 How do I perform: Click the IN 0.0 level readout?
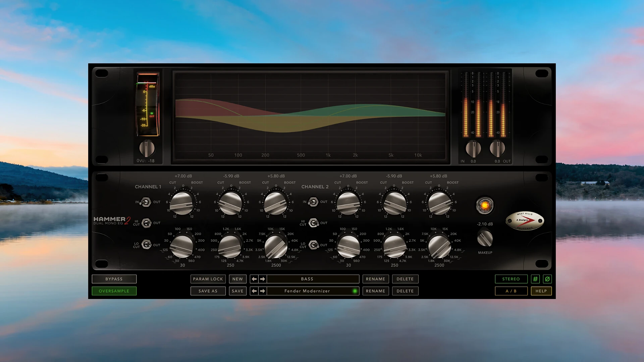[x=468, y=161]
